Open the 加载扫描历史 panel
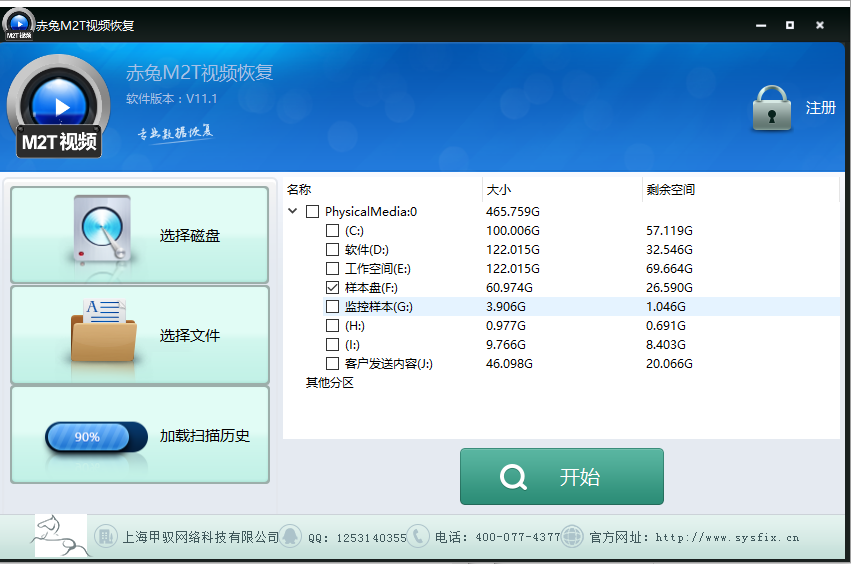 139,435
